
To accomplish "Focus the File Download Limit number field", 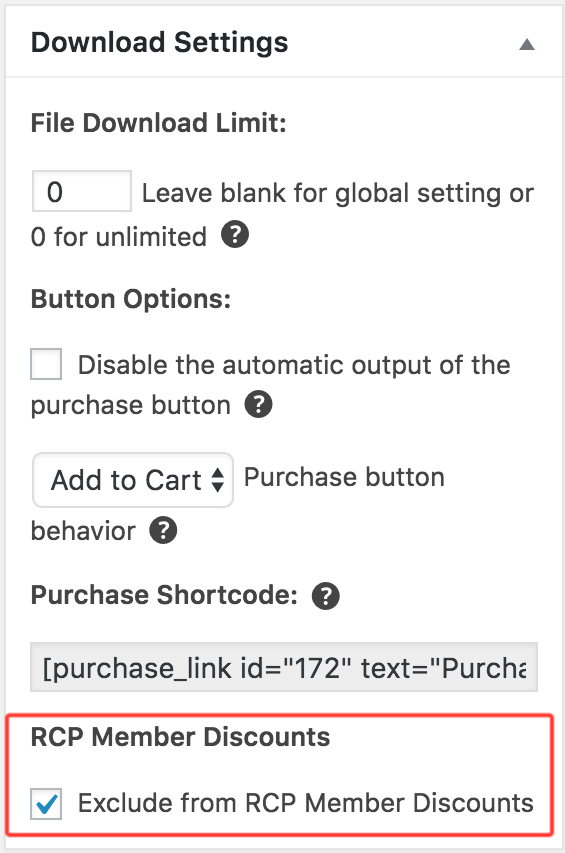I will click(82, 191).
